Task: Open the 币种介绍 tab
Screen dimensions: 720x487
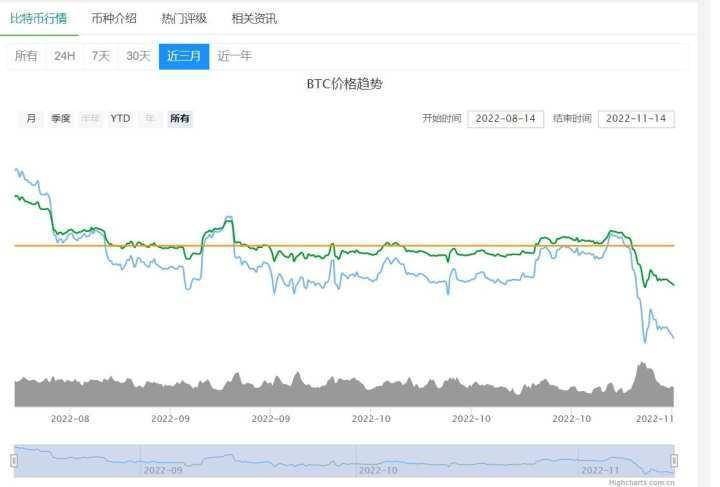Action: [x=113, y=18]
